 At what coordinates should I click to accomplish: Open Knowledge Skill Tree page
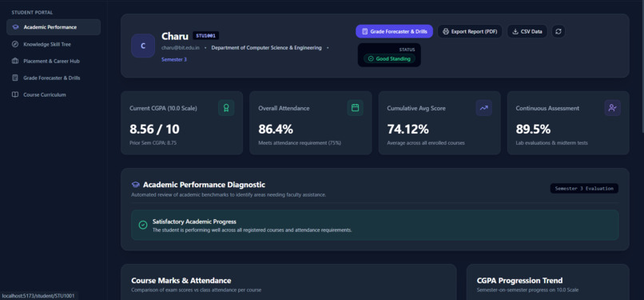(54, 44)
